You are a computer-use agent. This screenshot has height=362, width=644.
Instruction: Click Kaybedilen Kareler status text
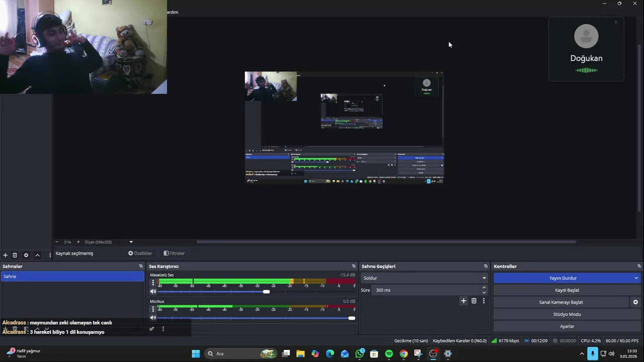tap(460, 340)
